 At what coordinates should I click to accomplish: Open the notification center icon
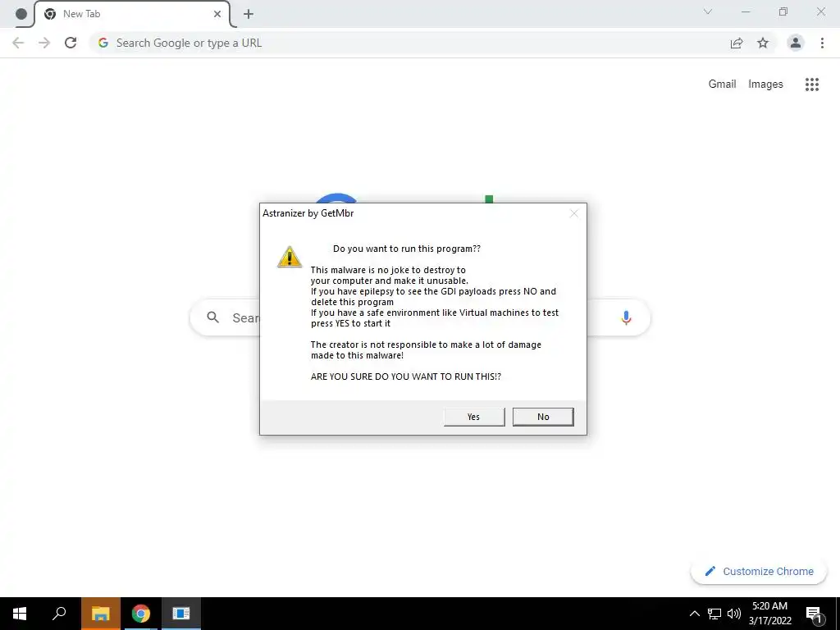coord(814,614)
